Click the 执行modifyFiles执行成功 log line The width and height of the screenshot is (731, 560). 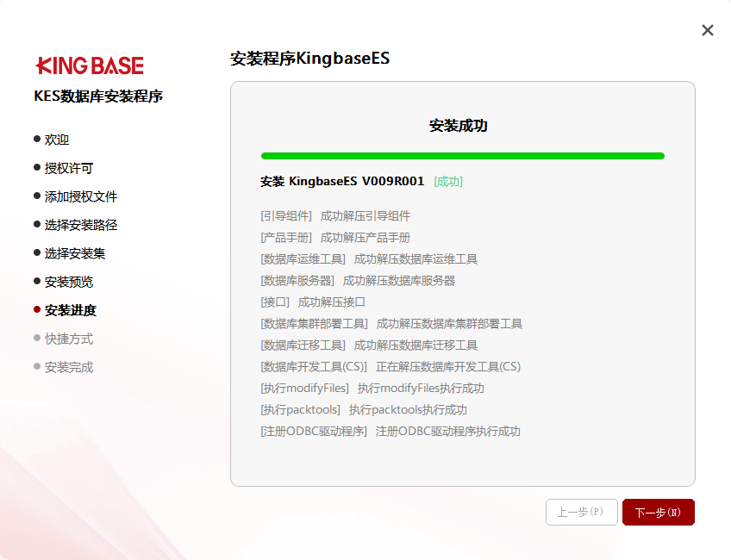click(x=421, y=388)
